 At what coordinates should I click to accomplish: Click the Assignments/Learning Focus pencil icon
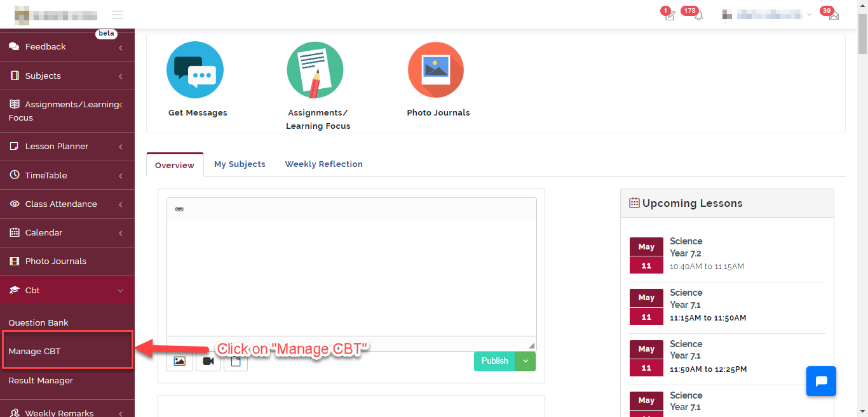(x=315, y=70)
